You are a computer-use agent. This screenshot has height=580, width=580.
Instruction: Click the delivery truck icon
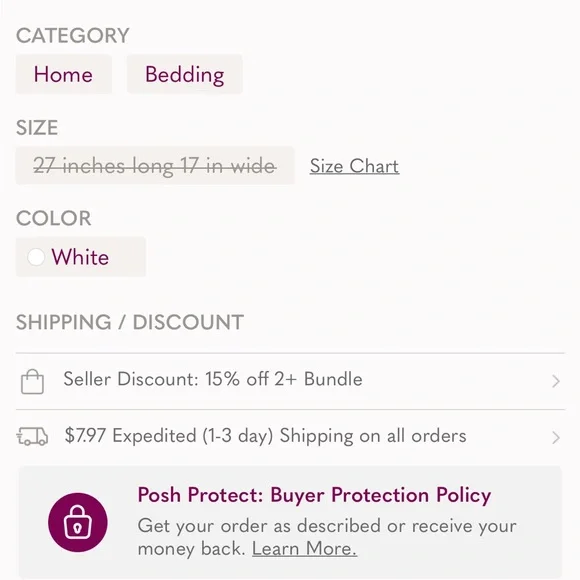tap(32, 436)
